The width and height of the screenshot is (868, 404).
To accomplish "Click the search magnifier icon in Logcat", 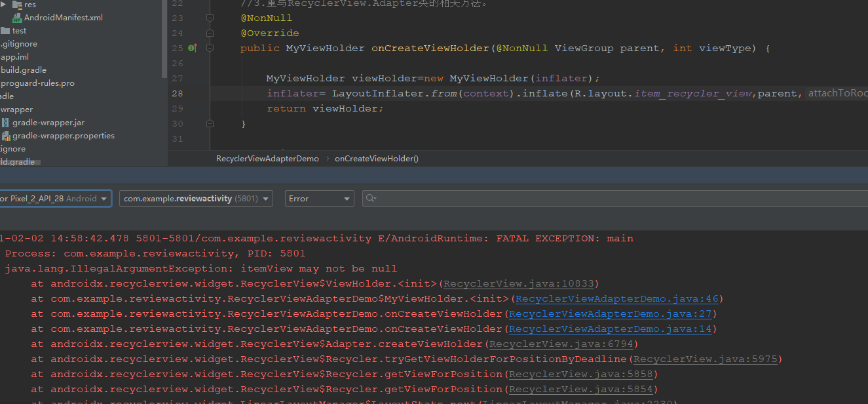I will point(371,198).
